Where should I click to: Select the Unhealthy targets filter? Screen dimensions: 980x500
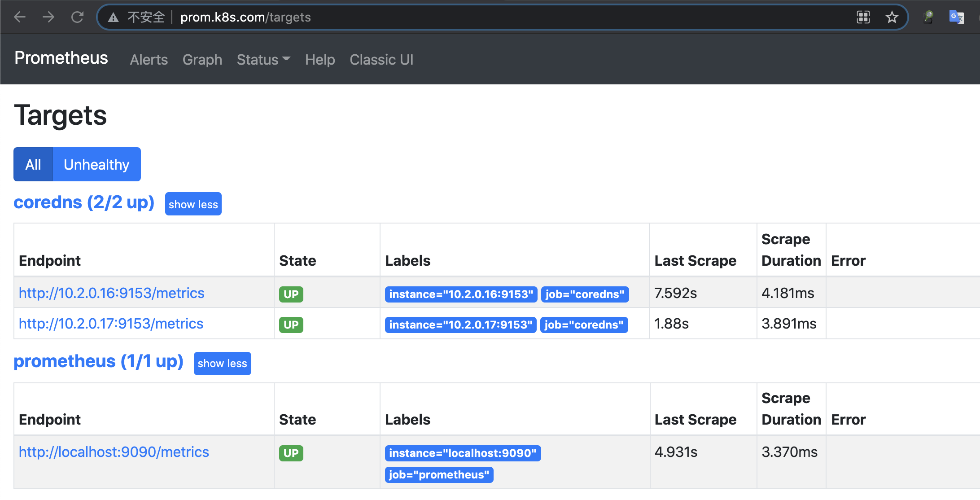[x=96, y=164]
